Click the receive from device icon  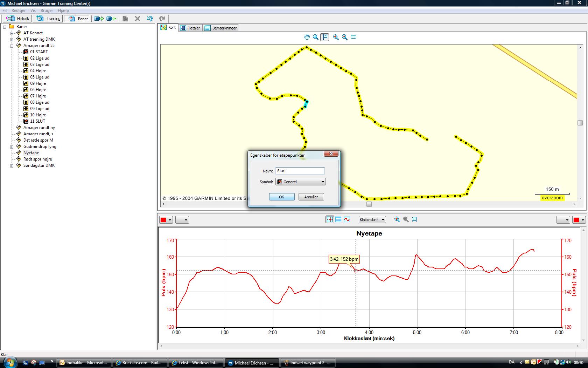pos(111,19)
